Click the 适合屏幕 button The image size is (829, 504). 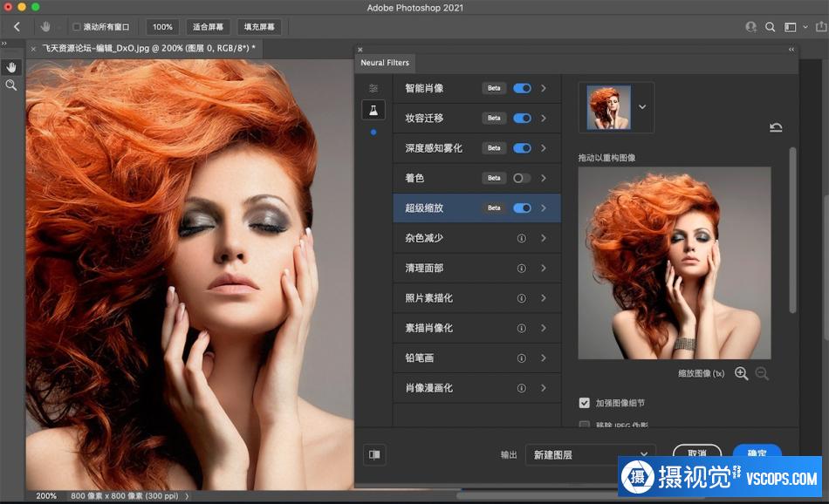click(208, 26)
